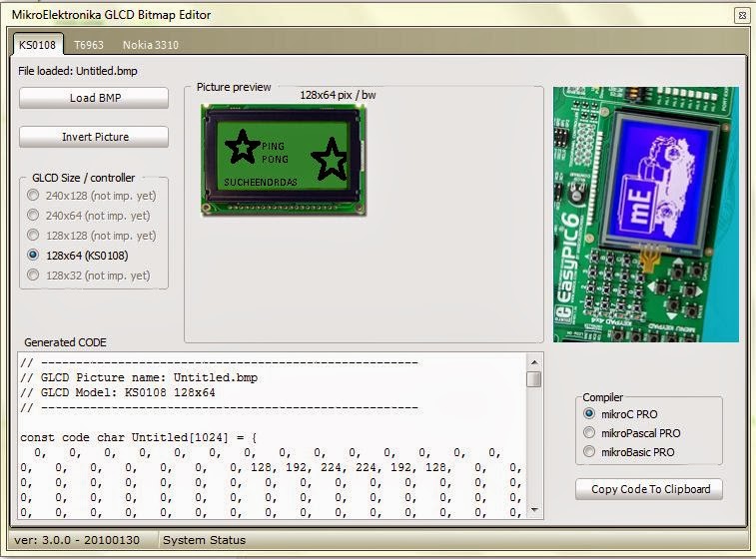
Task: Click the 'const code char Untitled[1024]' line
Action: pos(139,437)
